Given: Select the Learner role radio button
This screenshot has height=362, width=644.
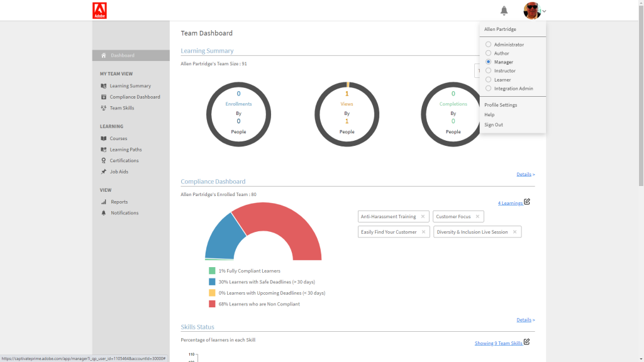Looking at the screenshot, I should pos(488,79).
